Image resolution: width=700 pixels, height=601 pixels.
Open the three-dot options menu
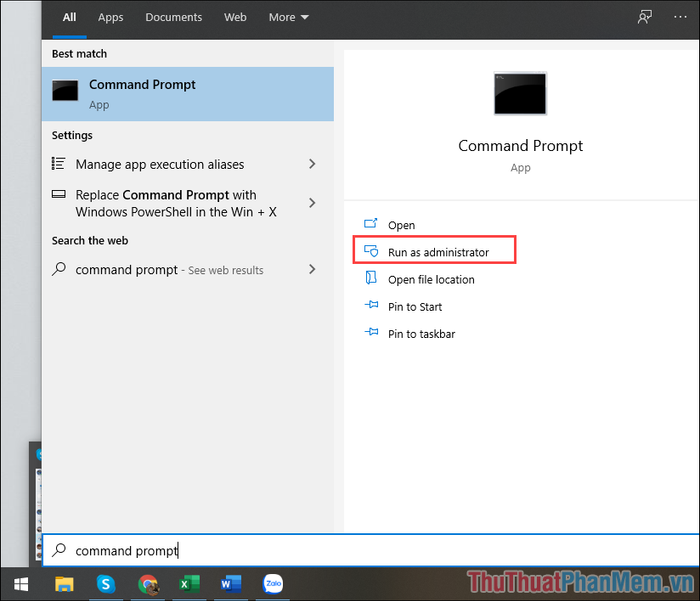pos(680,17)
